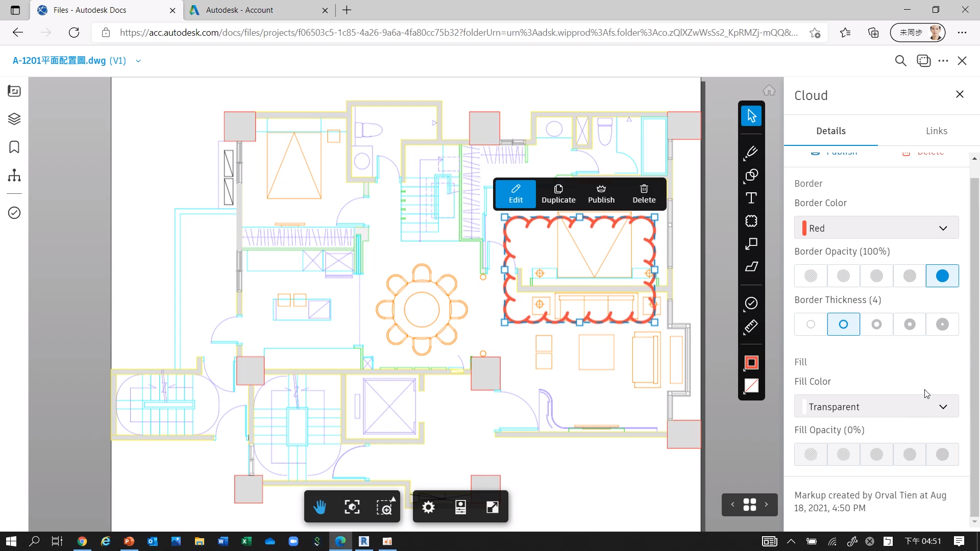980x551 pixels.
Task: Click the red stroke color swatch in toolbar
Action: [x=751, y=363]
